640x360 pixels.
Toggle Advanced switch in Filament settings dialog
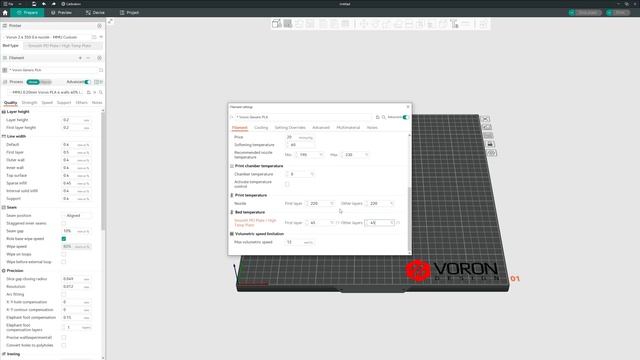(x=405, y=117)
